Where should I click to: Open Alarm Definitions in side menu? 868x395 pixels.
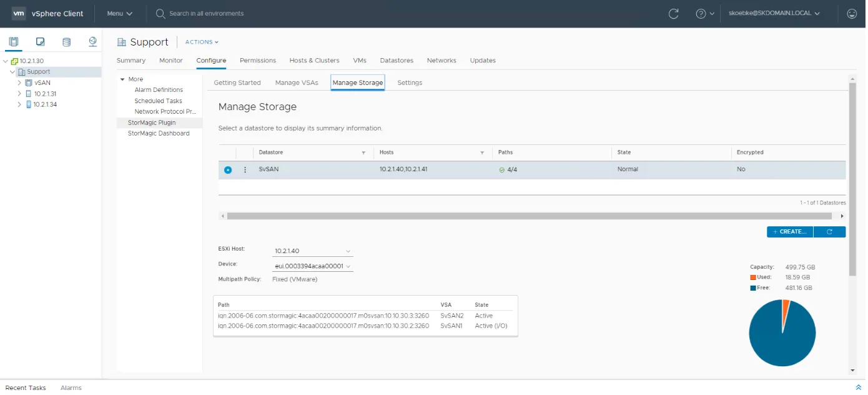(159, 90)
